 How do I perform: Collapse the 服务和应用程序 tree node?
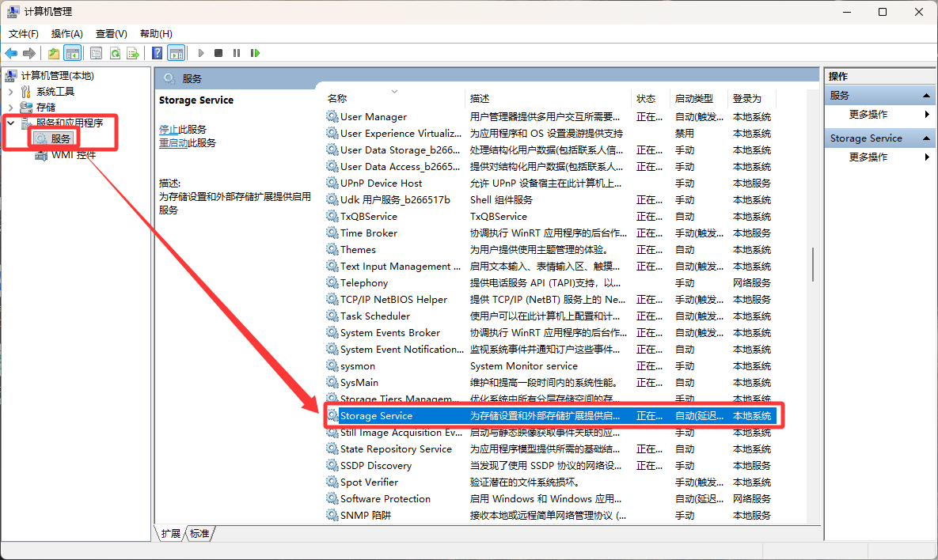10,123
